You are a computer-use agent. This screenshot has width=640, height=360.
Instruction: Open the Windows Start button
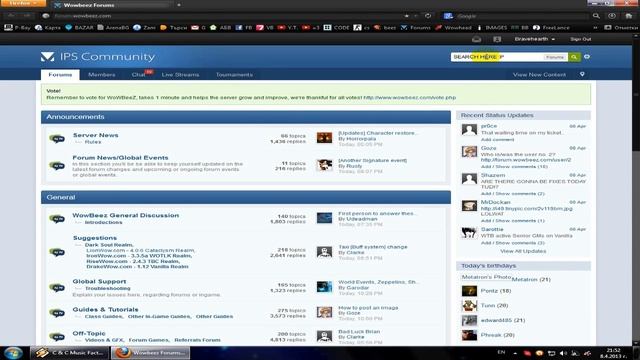click(x=13, y=353)
